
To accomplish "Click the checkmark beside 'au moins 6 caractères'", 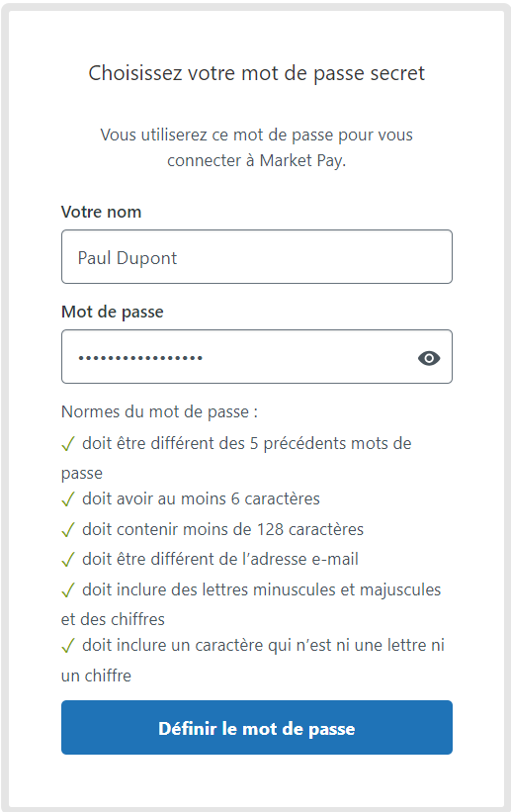I will pyautogui.click(x=68, y=499).
